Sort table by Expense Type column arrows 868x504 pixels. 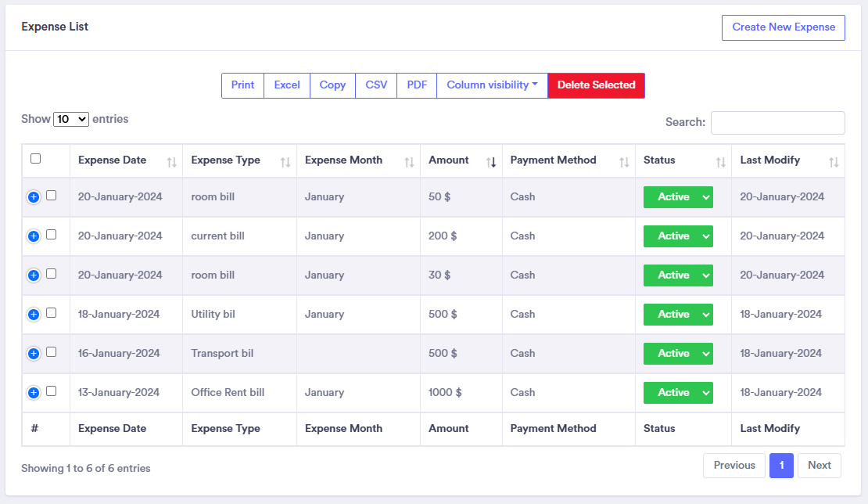click(285, 162)
